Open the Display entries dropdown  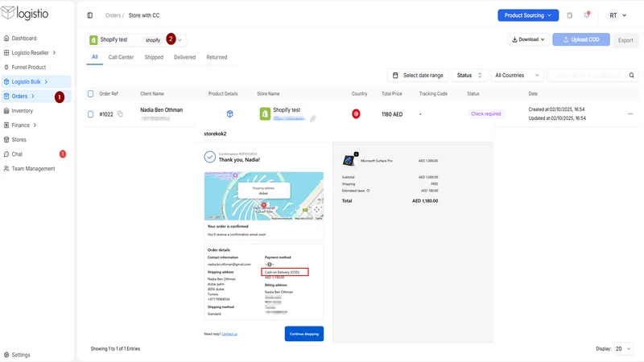click(623, 348)
